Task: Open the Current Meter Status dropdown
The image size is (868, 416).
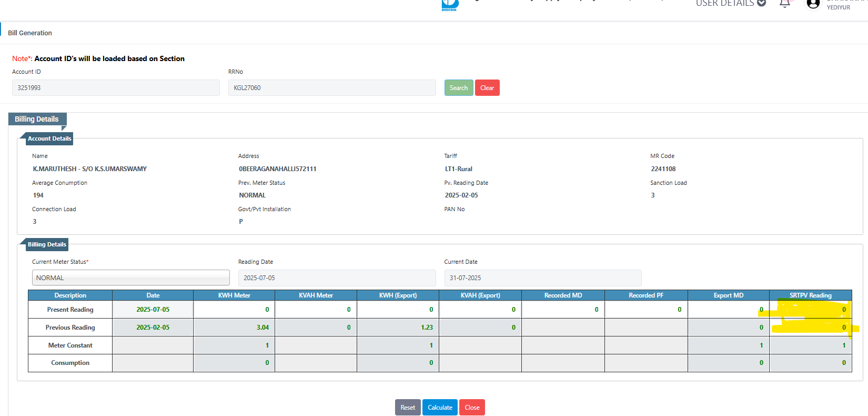Action: 131,278
